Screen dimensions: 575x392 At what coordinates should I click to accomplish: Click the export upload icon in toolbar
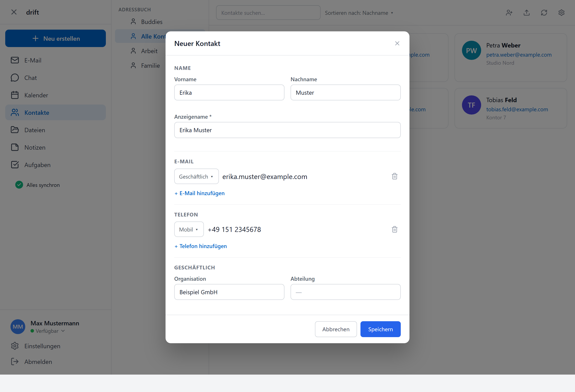[527, 13]
